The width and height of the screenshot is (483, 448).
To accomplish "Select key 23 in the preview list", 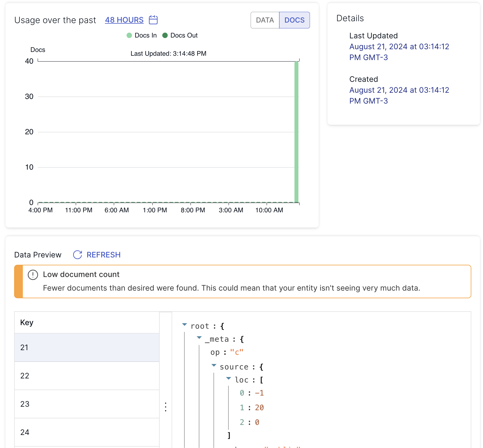I will [x=86, y=404].
